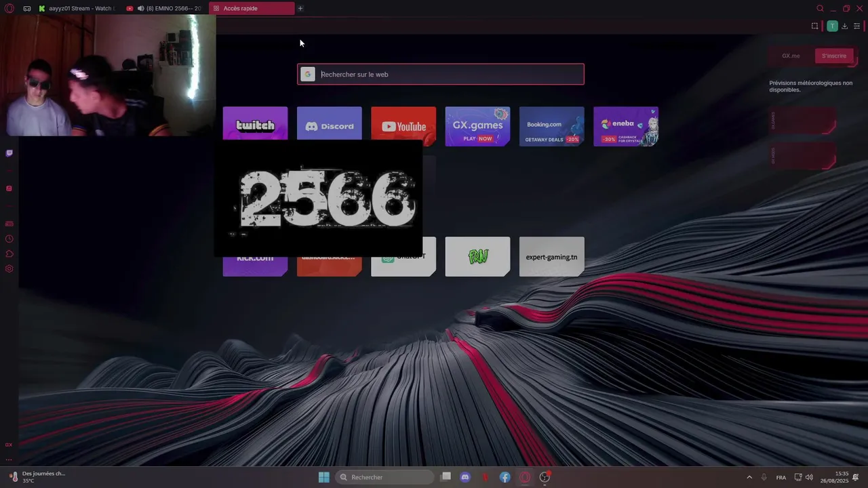The width and height of the screenshot is (868, 488).
Task: Open the weather widget showing 35°C
Action: (x=38, y=477)
